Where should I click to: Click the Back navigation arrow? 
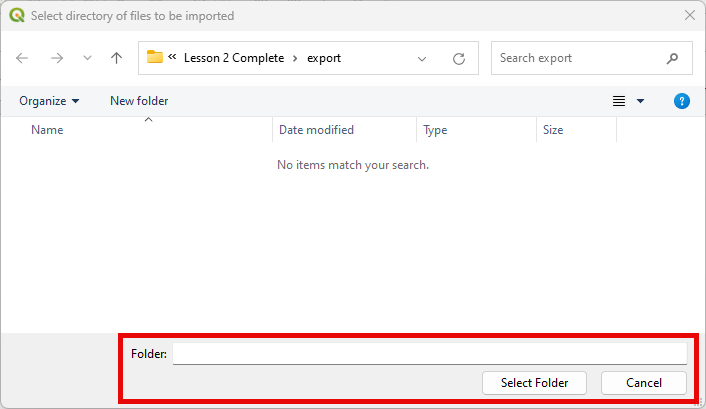click(x=23, y=58)
